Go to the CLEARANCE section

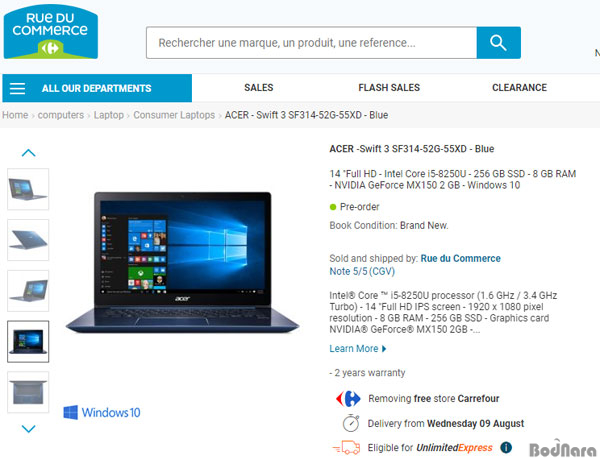tap(519, 88)
